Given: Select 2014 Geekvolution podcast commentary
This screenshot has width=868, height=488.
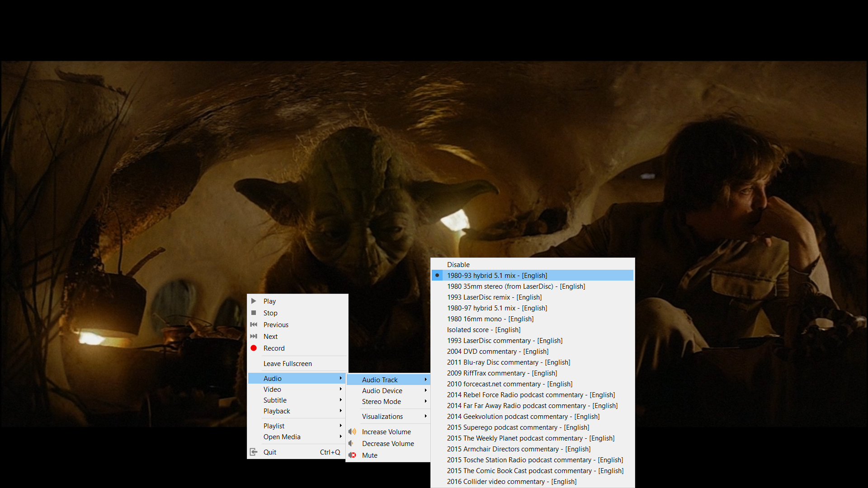Looking at the screenshot, I should (x=533, y=416).
